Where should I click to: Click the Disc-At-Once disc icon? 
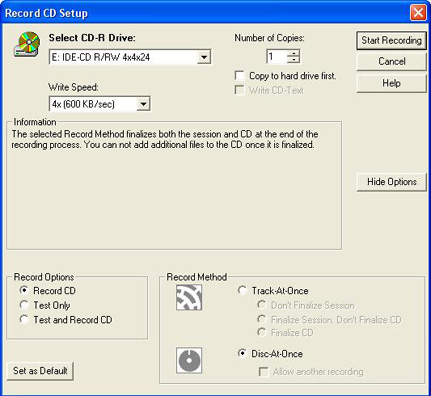(x=189, y=360)
